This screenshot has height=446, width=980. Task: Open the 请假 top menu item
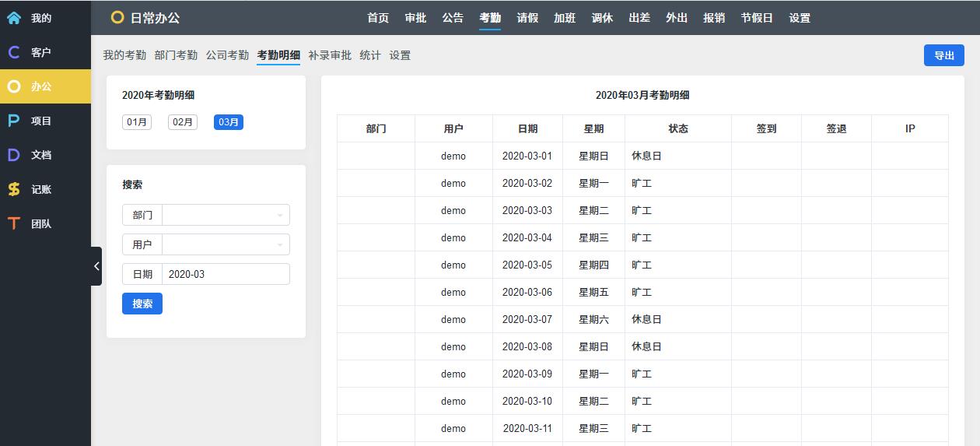pyautogui.click(x=527, y=18)
